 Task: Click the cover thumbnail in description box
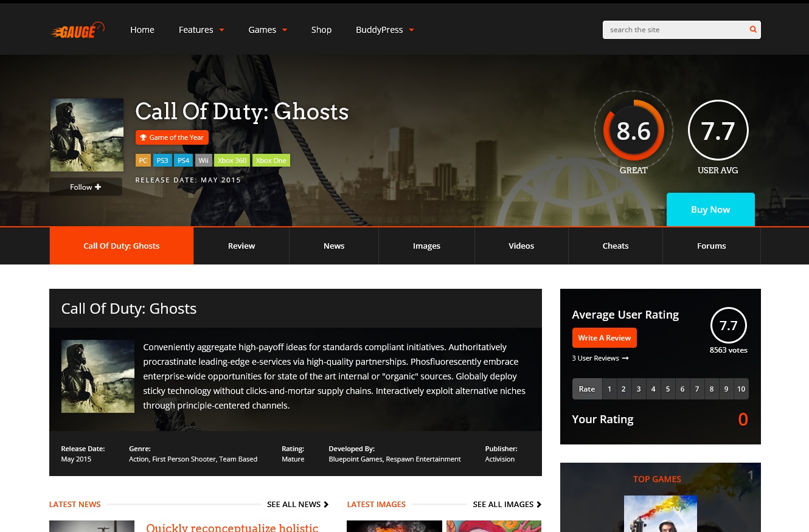pyautogui.click(x=98, y=376)
